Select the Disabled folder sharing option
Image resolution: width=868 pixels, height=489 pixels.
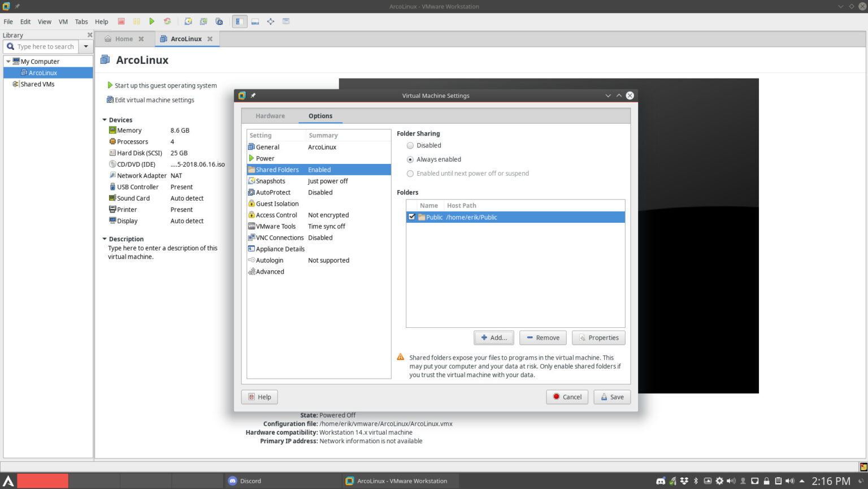pyautogui.click(x=410, y=145)
